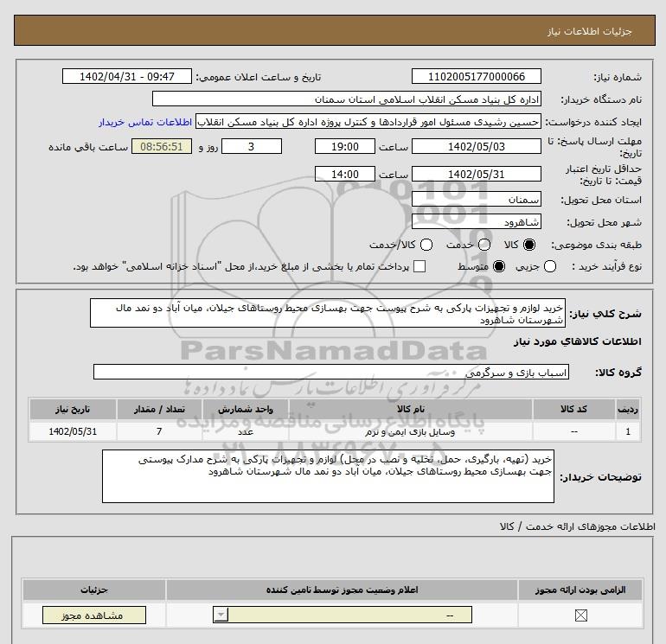Choose متوسط purchase process radio
This screenshot has width=666, height=644.
(x=499, y=266)
